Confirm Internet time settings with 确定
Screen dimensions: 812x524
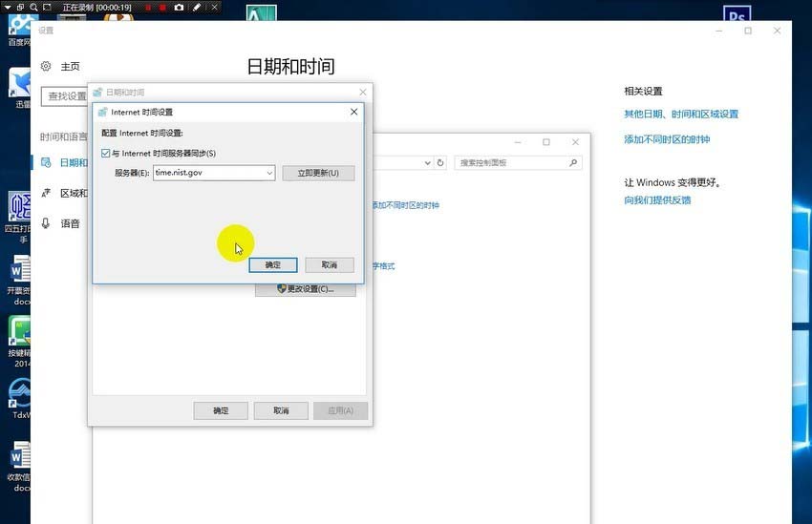tap(273, 264)
